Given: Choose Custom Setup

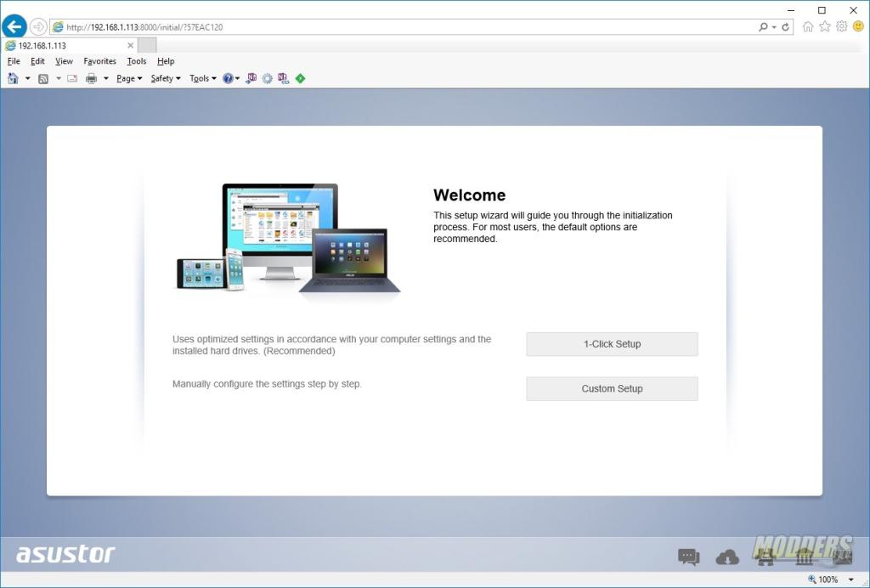Looking at the screenshot, I should [612, 388].
